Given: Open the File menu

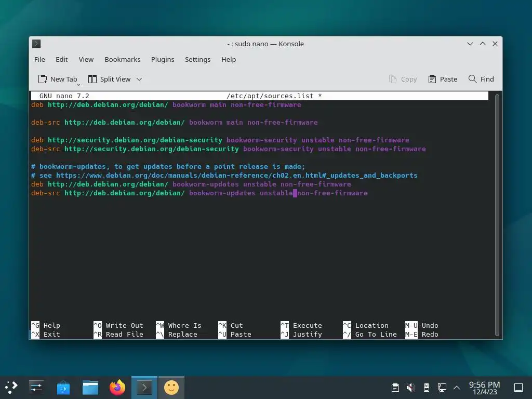Looking at the screenshot, I should click(39, 59).
